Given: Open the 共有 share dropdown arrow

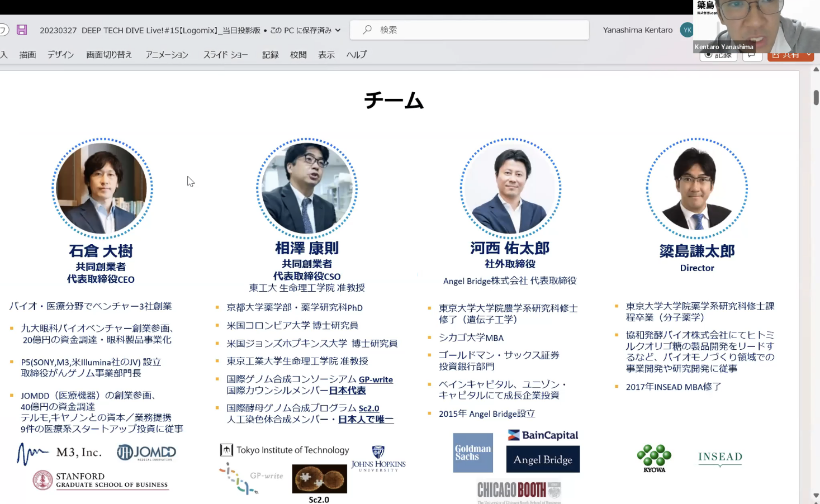Looking at the screenshot, I should [808, 54].
